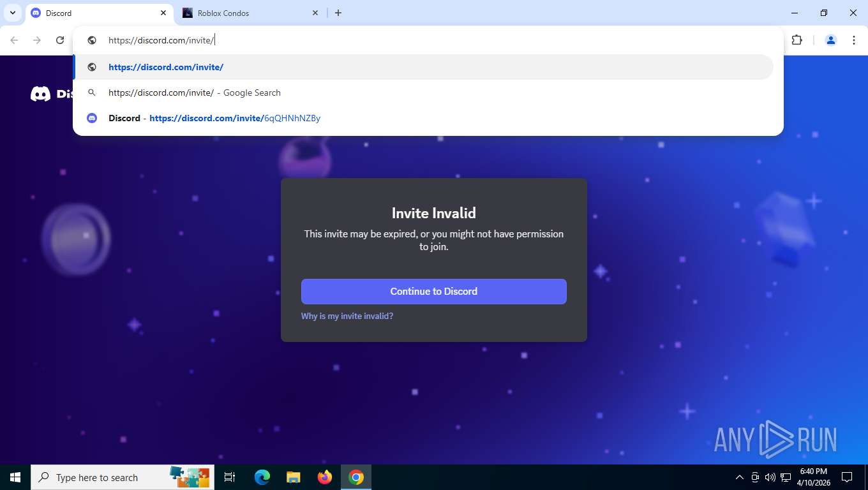The height and width of the screenshot is (490, 868).
Task: Click the taskbar search box
Action: (x=123, y=477)
